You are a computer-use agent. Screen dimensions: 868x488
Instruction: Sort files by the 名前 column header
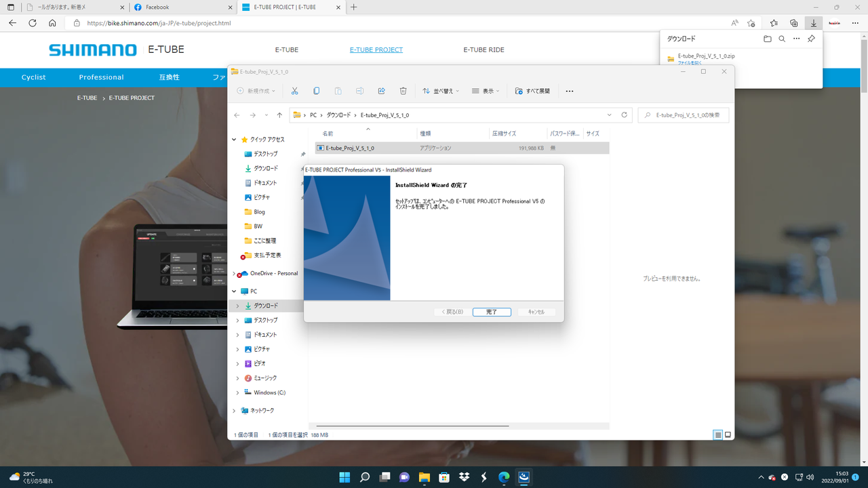pos(328,134)
